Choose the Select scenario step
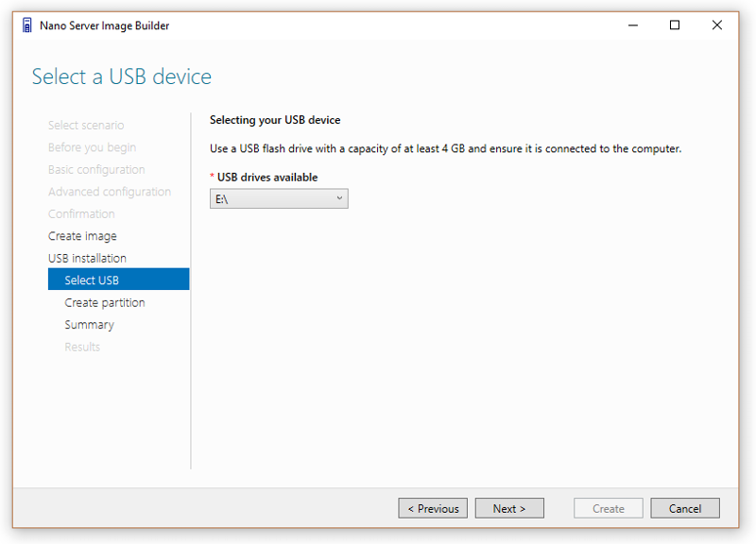Screen dimensions: 756x544 click(x=86, y=126)
